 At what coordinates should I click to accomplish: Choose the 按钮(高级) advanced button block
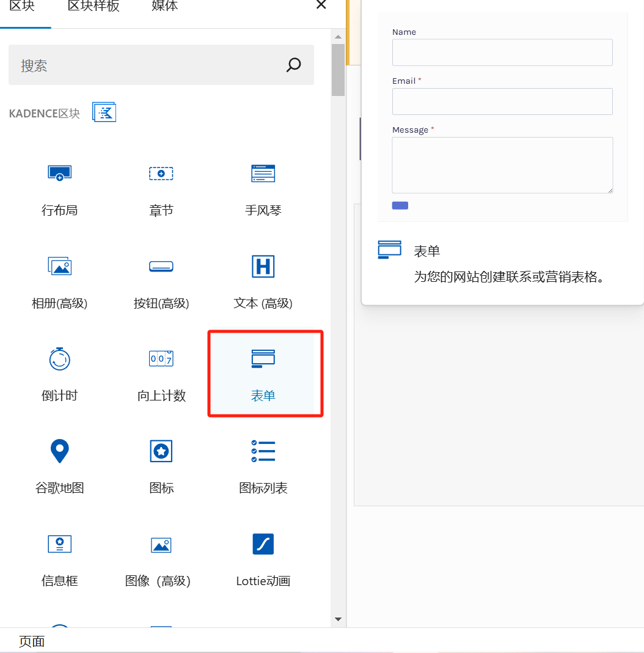pos(161,266)
